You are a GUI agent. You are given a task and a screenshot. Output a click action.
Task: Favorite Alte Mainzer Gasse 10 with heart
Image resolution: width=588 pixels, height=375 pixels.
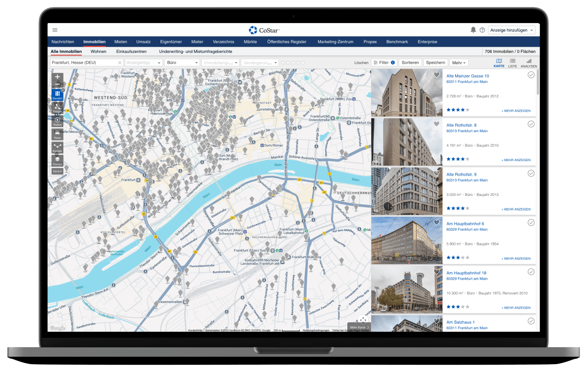click(x=436, y=75)
